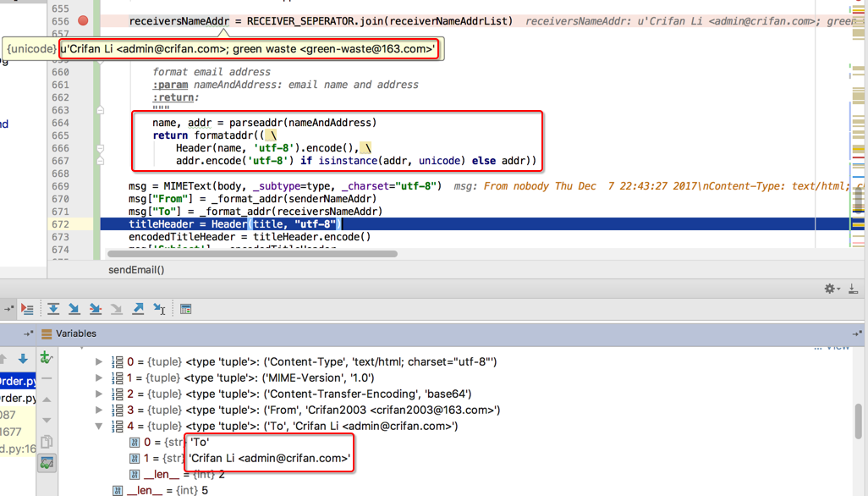Click Step Into My Code icon
868x496 pixels.
tap(96, 309)
